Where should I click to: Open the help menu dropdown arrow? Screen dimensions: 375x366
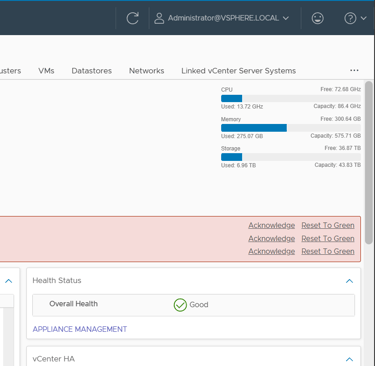[x=364, y=18]
